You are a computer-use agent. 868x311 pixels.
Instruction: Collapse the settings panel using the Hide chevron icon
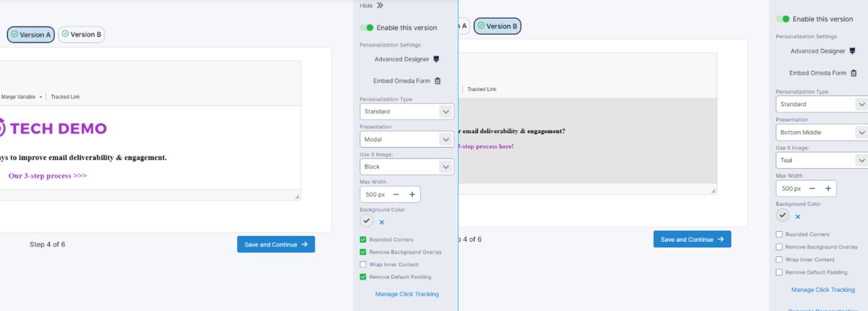coord(380,6)
